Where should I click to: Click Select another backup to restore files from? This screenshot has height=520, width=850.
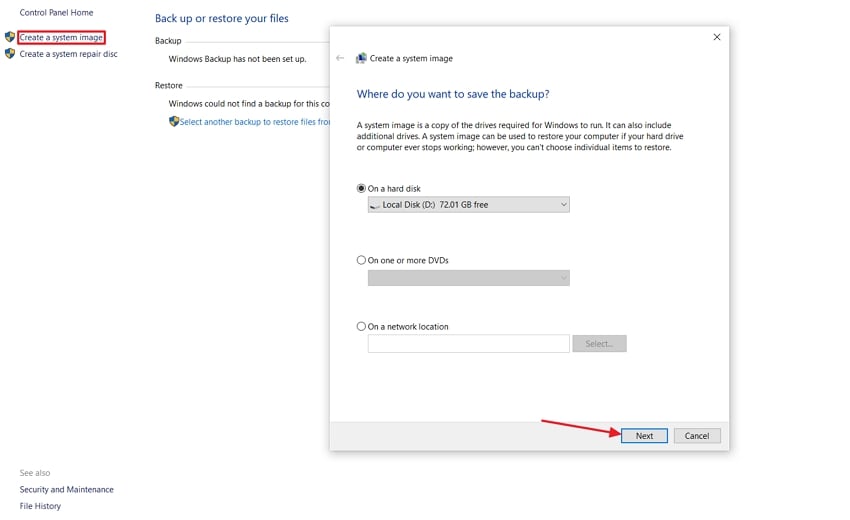click(x=255, y=122)
